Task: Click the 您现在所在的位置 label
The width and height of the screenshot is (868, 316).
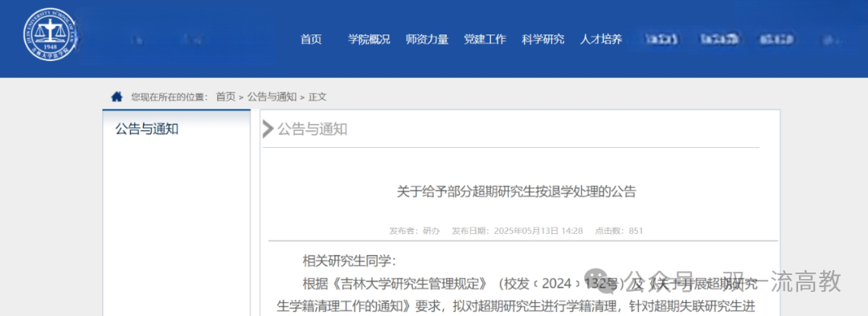Action: coord(169,96)
